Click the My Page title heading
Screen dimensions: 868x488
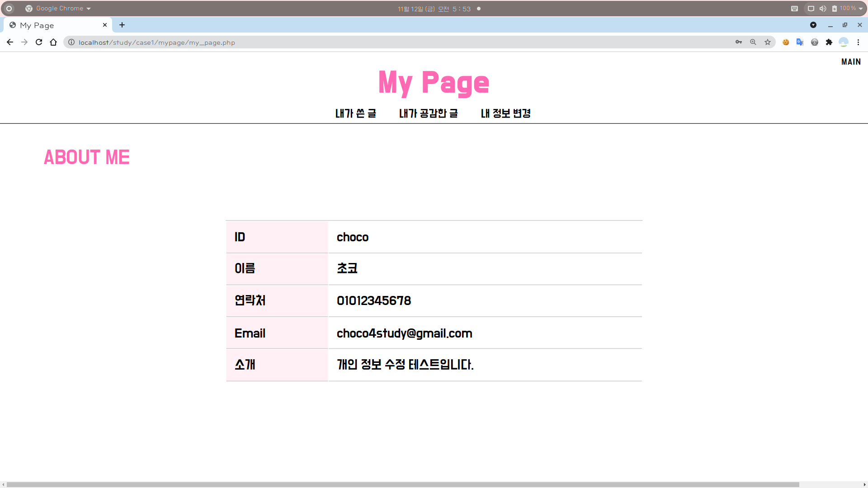click(434, 83)
